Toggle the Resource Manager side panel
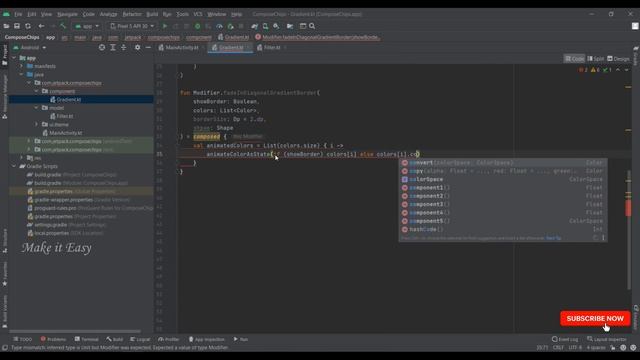Image resolution: width=640 pixels, height=360 pixels. pyautogui.click(x=4, y=97)
